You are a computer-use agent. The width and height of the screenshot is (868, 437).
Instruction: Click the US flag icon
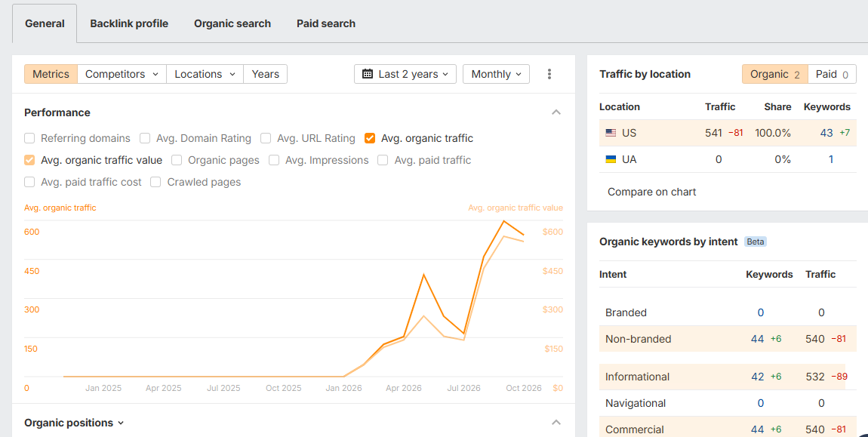click(x=611, y=133)
